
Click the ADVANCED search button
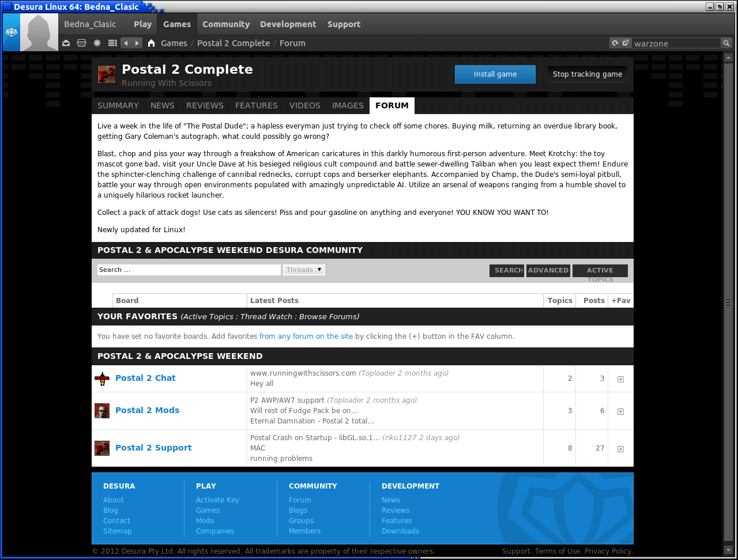tap(548, 271)
